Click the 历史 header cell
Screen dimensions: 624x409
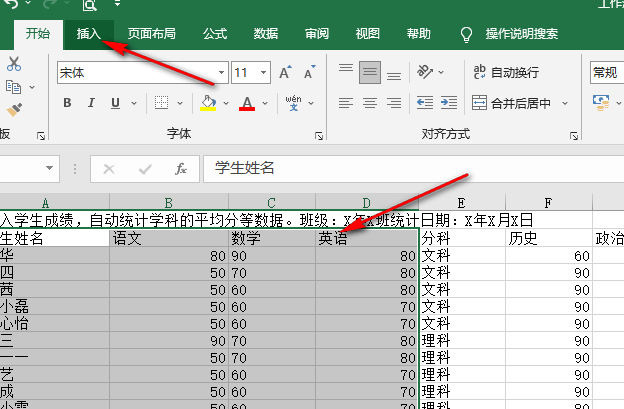(549, 238)
